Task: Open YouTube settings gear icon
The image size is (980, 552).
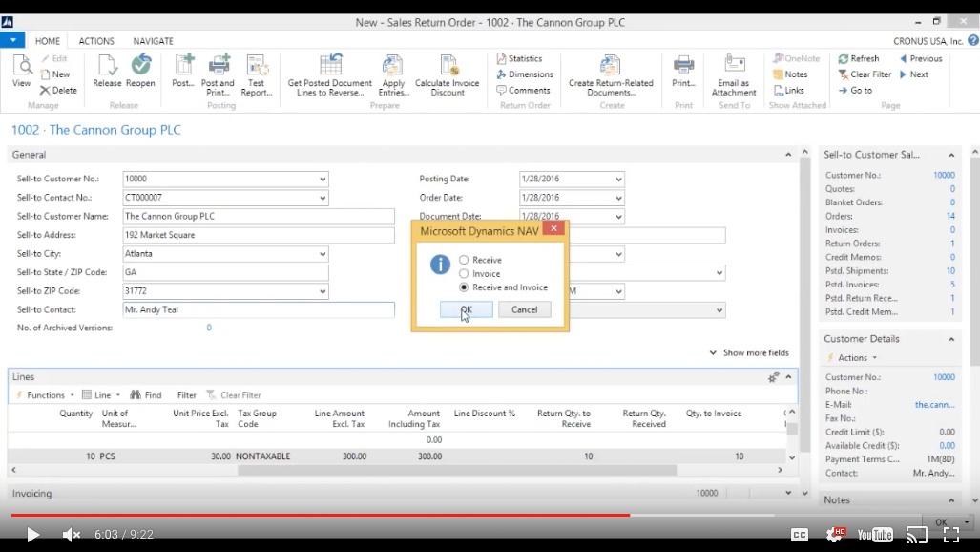Action: pos(834,535)
